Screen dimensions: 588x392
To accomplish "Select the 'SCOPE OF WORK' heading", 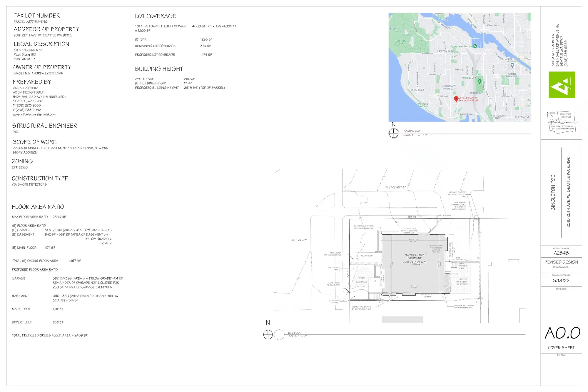I will [x=34, y=142].
